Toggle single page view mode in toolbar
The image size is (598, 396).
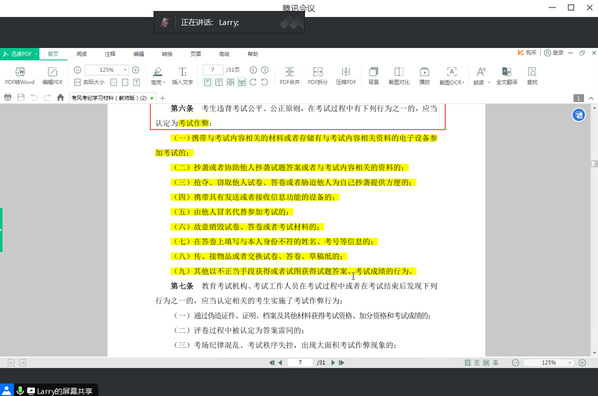(207, 82)
